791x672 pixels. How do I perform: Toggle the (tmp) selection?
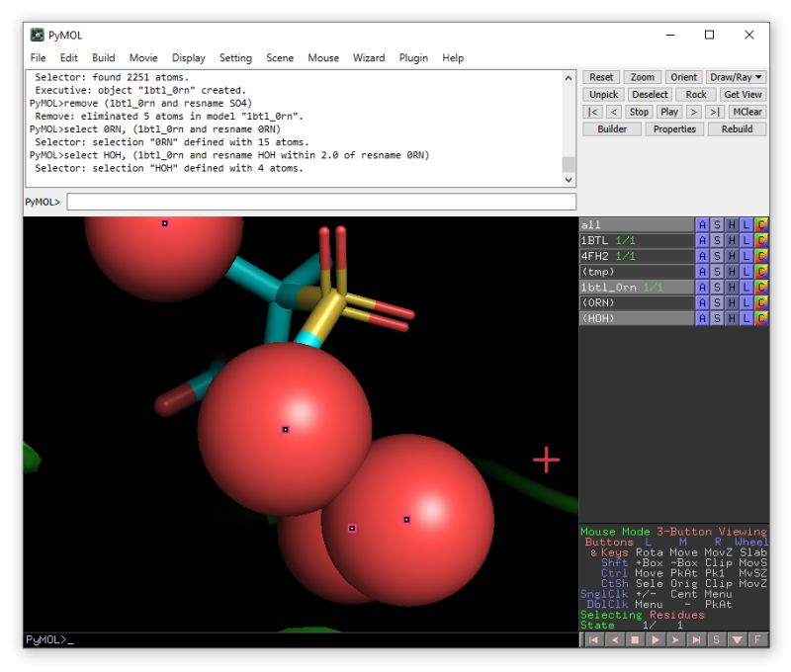click(x=637, y=272)
